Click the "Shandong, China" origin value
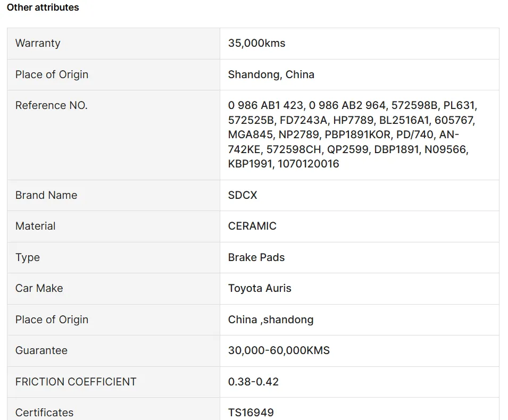508x420 pixels. tap(271, 74)
